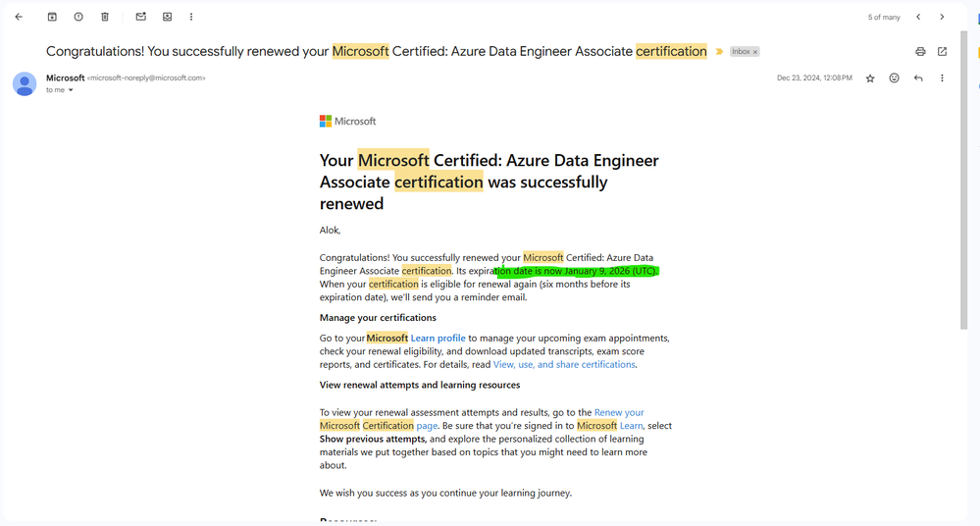Open the toolbar's more options menu

click(x=191, y=17)
